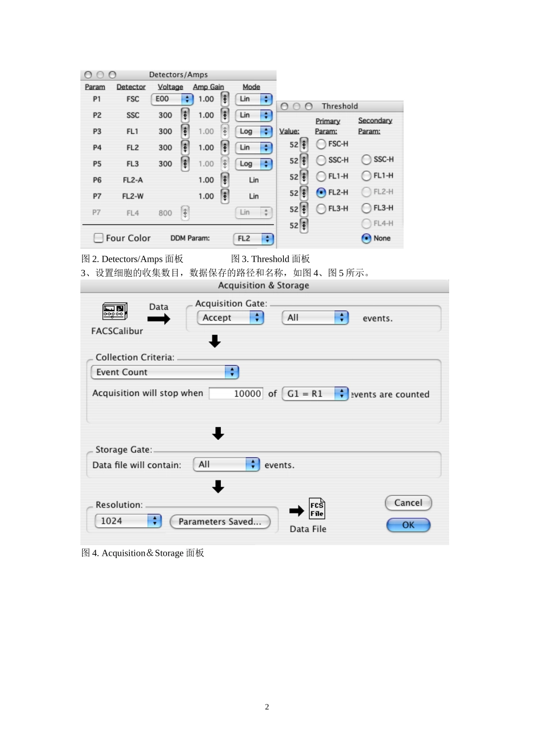Click the FCS Data File icon

[317, 508]
